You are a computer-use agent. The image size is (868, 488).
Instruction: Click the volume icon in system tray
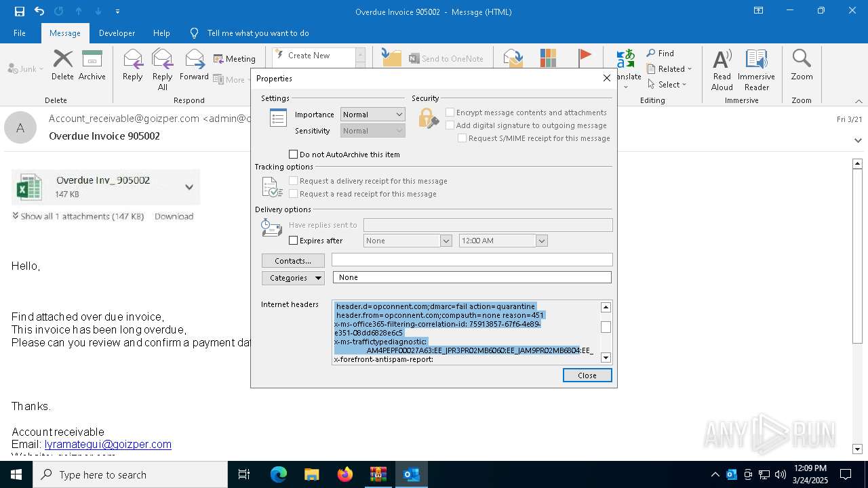(x=781, y=474)
